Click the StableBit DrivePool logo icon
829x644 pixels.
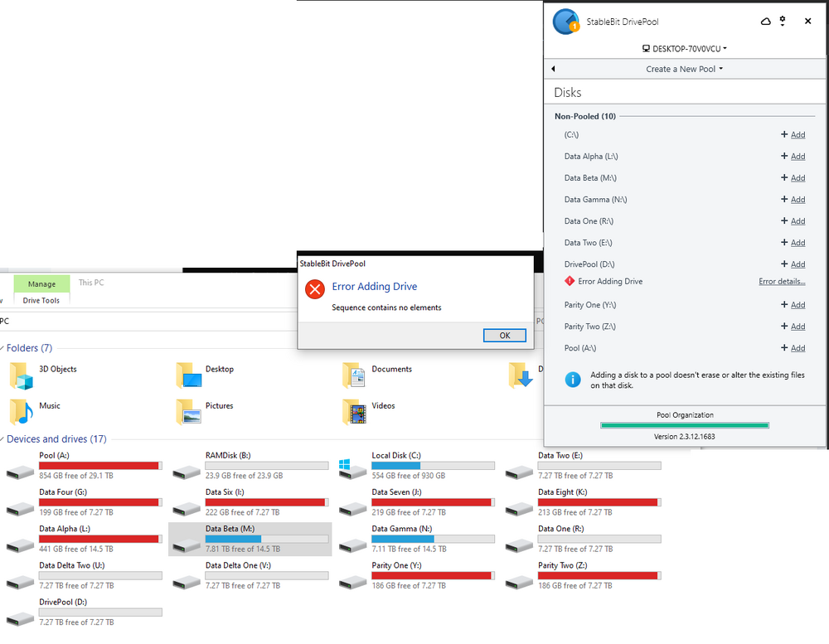click(565, 22)
